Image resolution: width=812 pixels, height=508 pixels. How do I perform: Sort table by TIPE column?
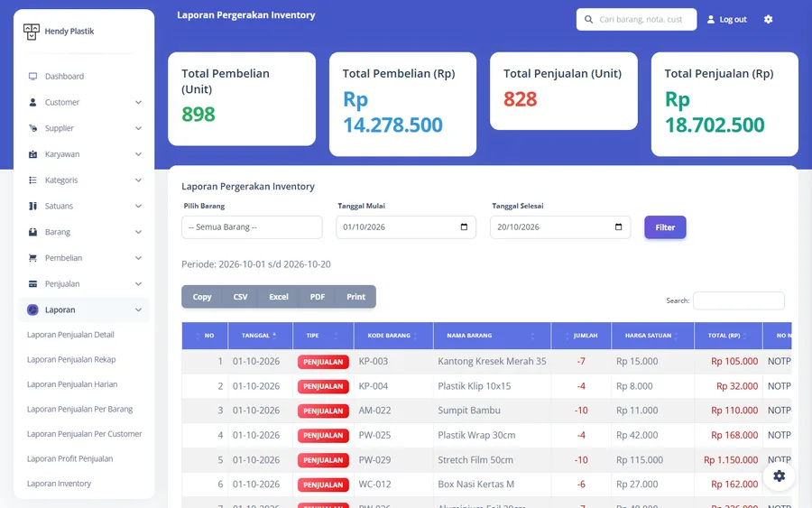tap(323, 336)
